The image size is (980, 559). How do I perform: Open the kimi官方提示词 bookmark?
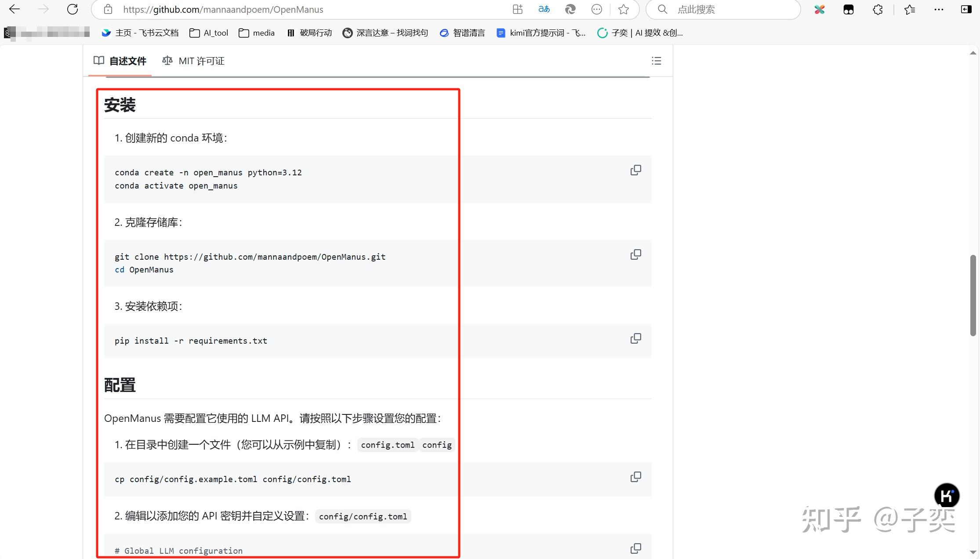[541, 33]
